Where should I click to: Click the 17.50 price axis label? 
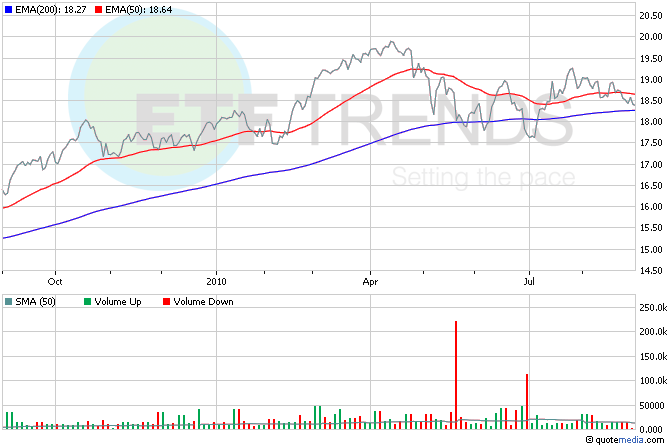pos(651,143)
